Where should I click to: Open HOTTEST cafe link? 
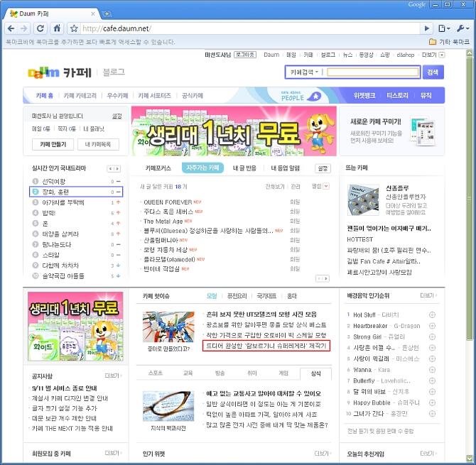359,239
